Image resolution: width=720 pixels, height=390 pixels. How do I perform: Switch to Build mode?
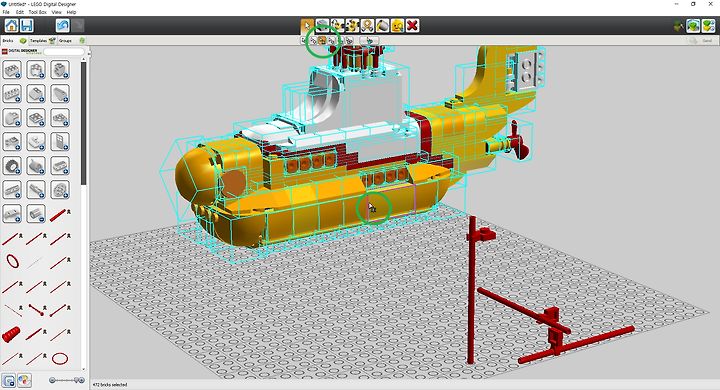click(x=678, y=26)
